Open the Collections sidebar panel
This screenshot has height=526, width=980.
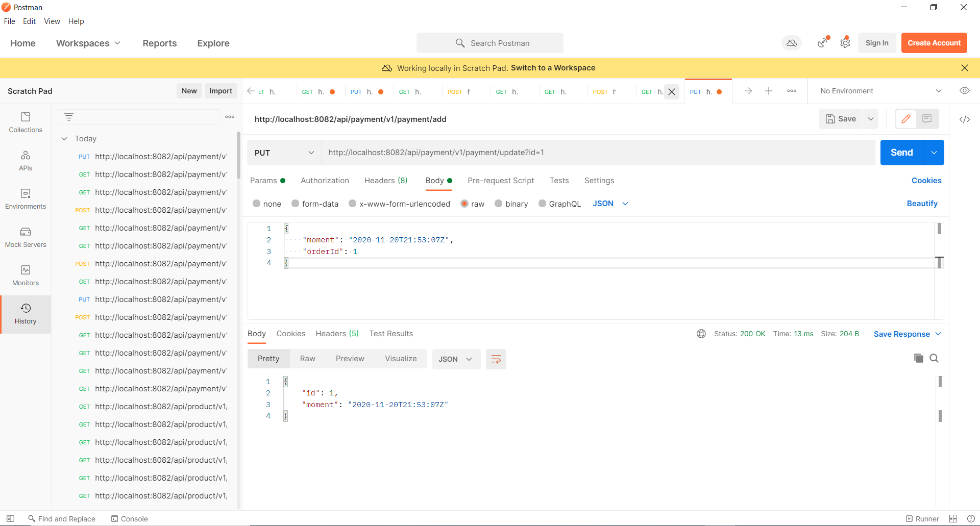click(x=26, y=123)
